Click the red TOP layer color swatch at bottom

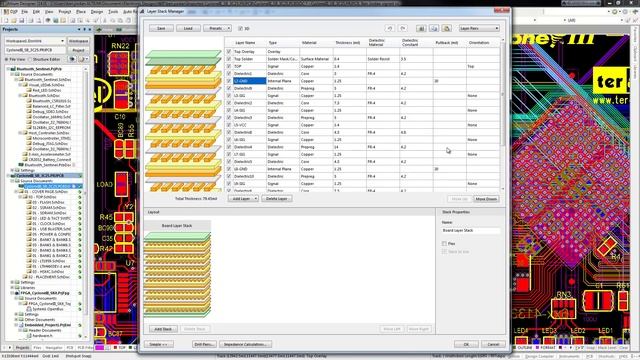(x=116, y=348)
